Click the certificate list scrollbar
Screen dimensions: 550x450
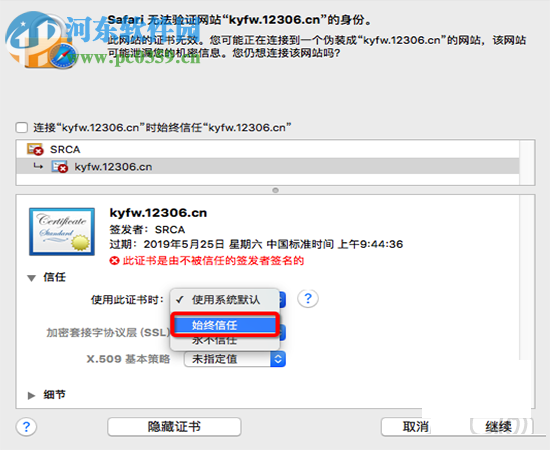pos(527,162)
